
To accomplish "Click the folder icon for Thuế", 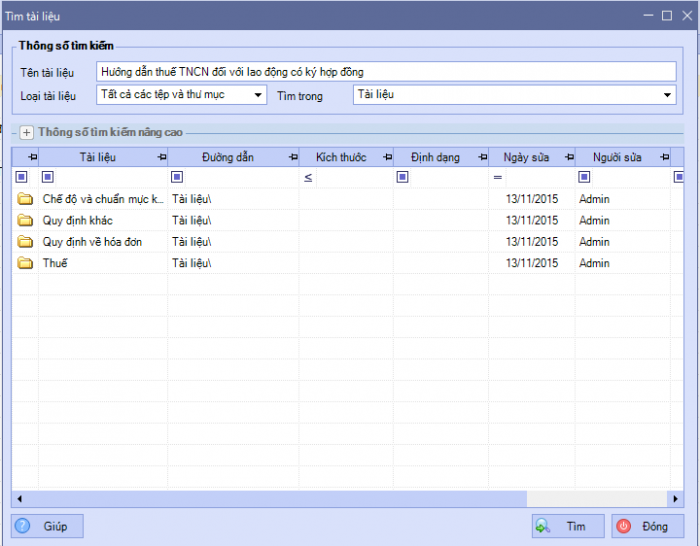I will point(25,263).
